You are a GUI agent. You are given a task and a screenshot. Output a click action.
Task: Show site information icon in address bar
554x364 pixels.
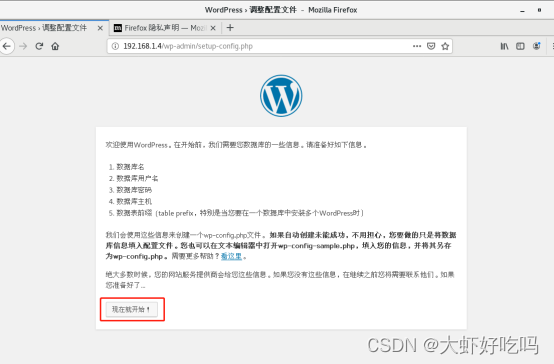coord(115,46)
